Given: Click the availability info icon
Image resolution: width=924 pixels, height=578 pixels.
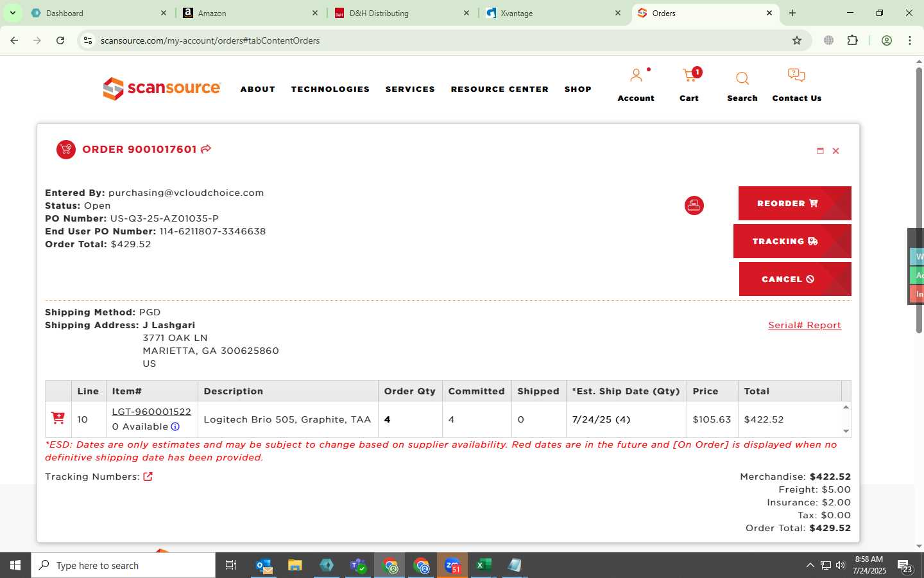Looking at the screenshot, I should 175,426.
